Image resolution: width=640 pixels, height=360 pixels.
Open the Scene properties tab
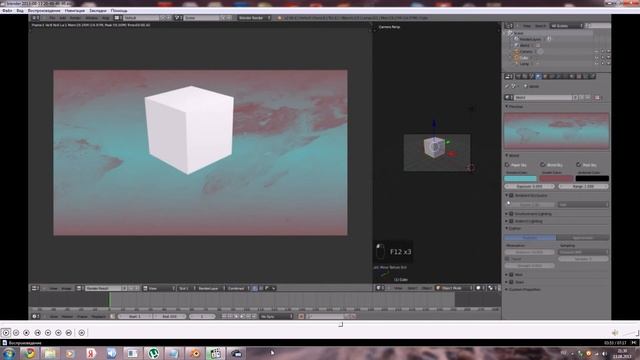tap(531, 76)
